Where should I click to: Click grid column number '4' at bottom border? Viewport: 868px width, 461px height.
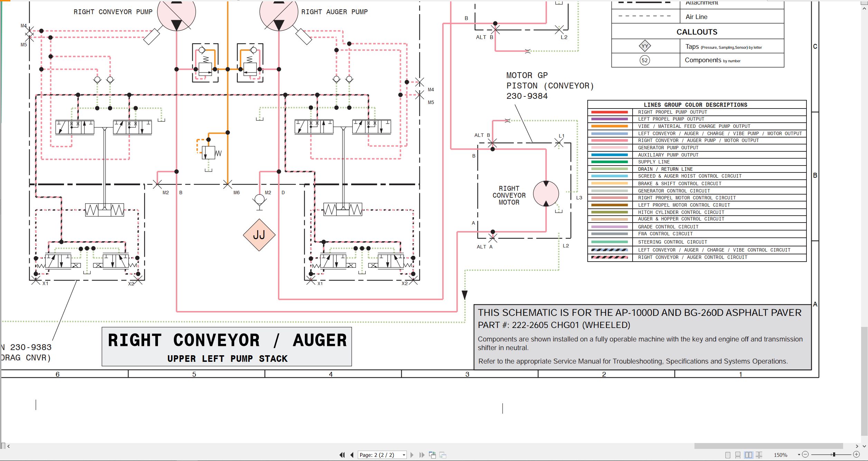point(331,374)
